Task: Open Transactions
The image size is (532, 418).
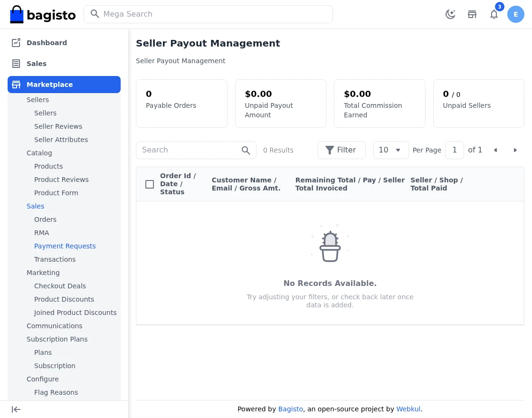Action: pyautogui.click(x=55, y=259)
